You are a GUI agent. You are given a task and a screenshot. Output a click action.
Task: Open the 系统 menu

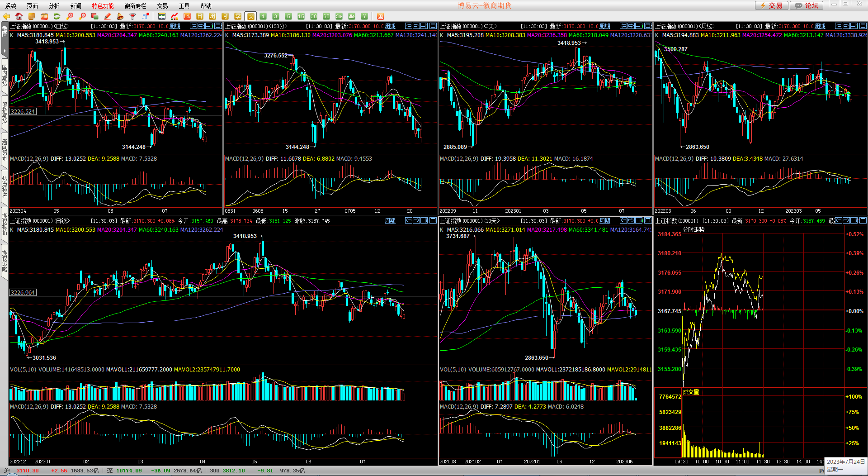(11, 6)
